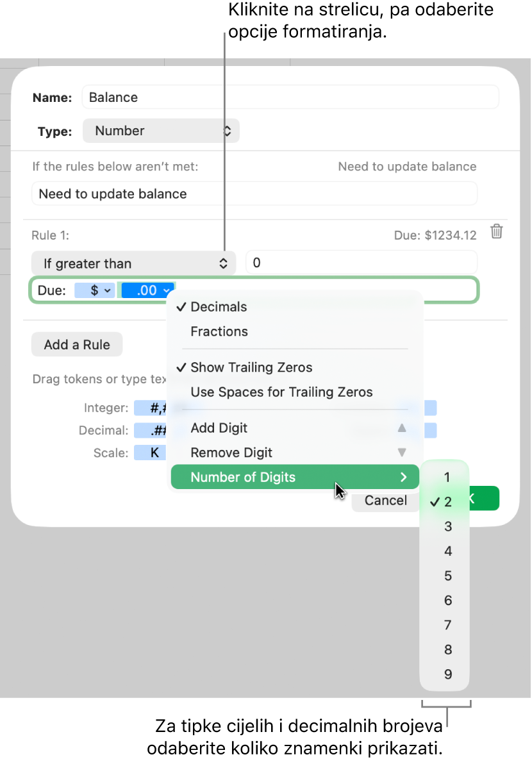Screen dimensions: 532x782
Task: Click the Need to update balance field
Action: point(254,194)
